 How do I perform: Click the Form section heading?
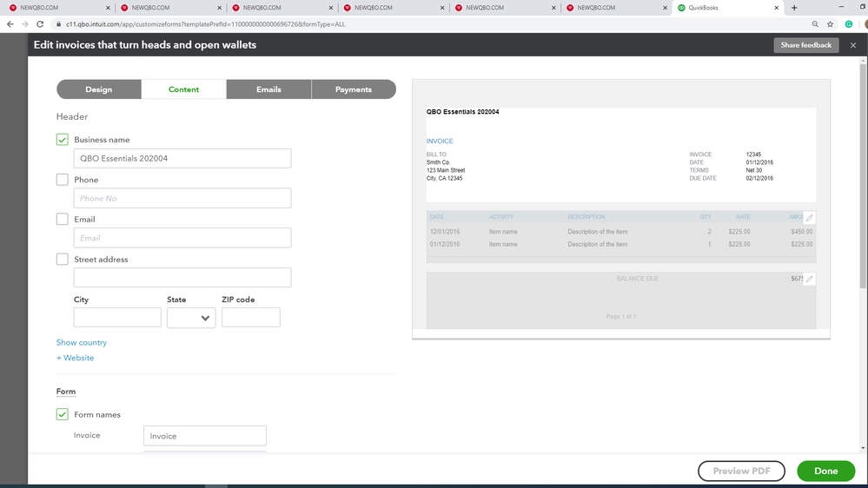pos(66,391)
